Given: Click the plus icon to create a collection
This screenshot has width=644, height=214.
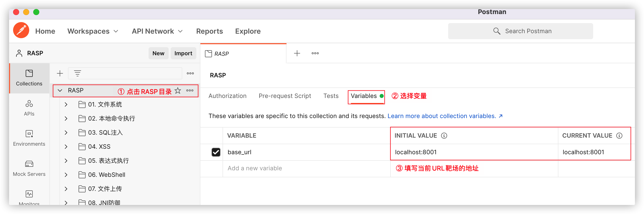Looking at the screenshot, I should [x=60, y=73].
